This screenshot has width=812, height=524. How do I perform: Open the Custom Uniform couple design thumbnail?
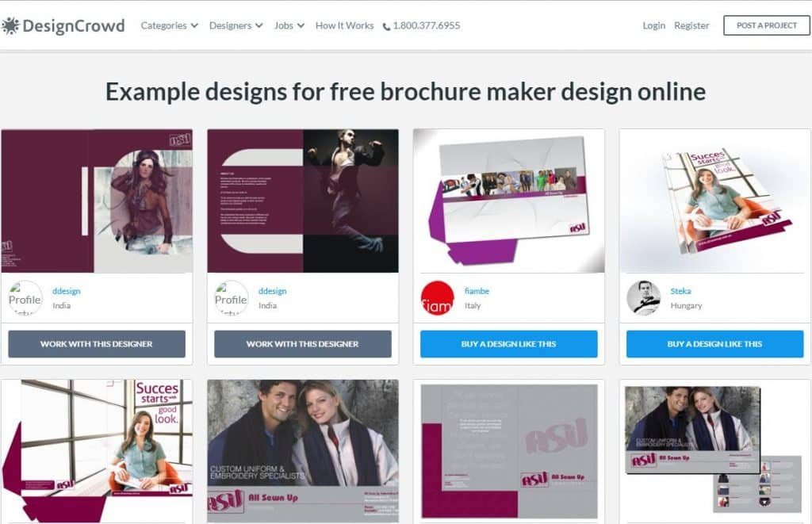(x=303, y=452)
